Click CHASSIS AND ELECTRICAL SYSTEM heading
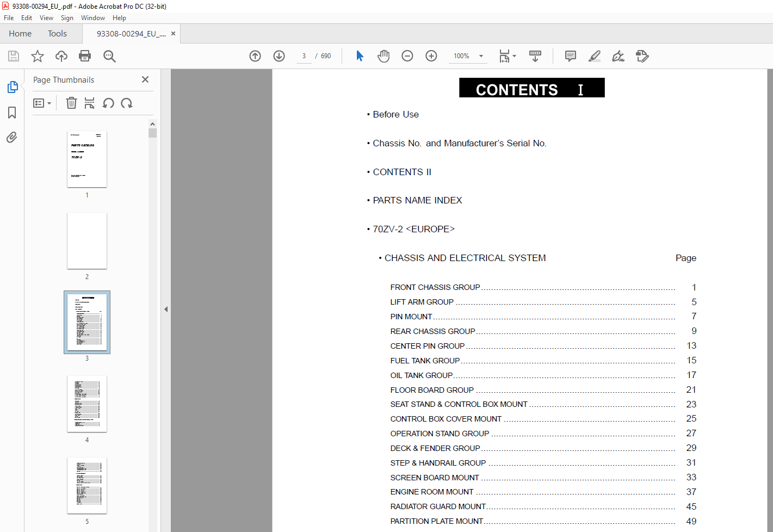The image size is (773, 532). tap(465, 258)
